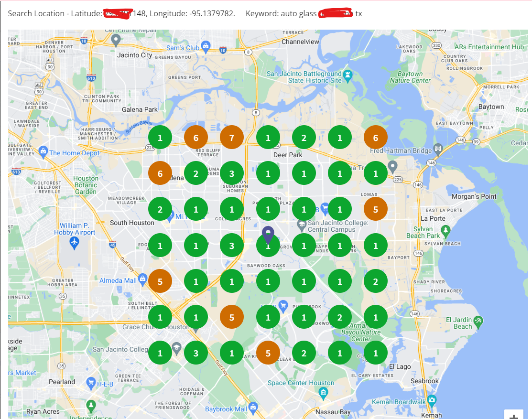Click the Sam's Club shopping icon
Screen dimensions: 532x419
(x=206, y=47)
